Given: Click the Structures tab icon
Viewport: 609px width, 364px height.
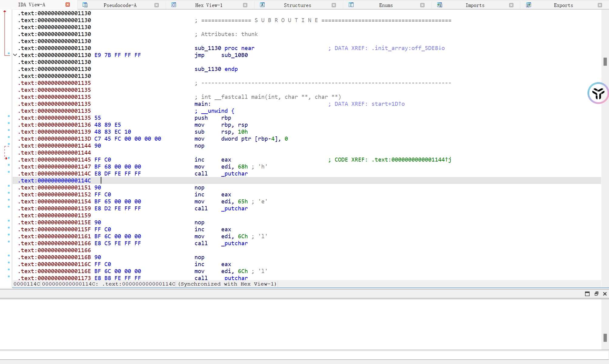Looking at the screenshot, I should coord(262,5).
